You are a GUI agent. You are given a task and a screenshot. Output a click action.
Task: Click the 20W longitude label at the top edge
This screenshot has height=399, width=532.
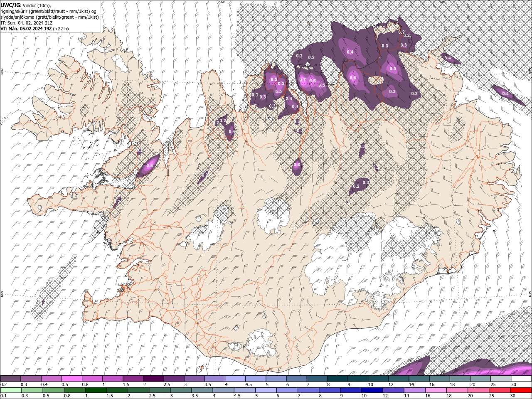[221, 2]
